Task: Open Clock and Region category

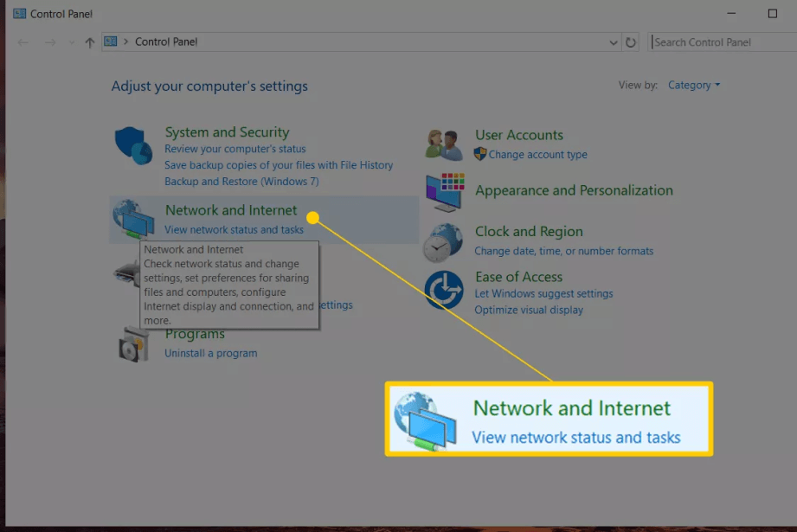Action: (x=529, y=232)
